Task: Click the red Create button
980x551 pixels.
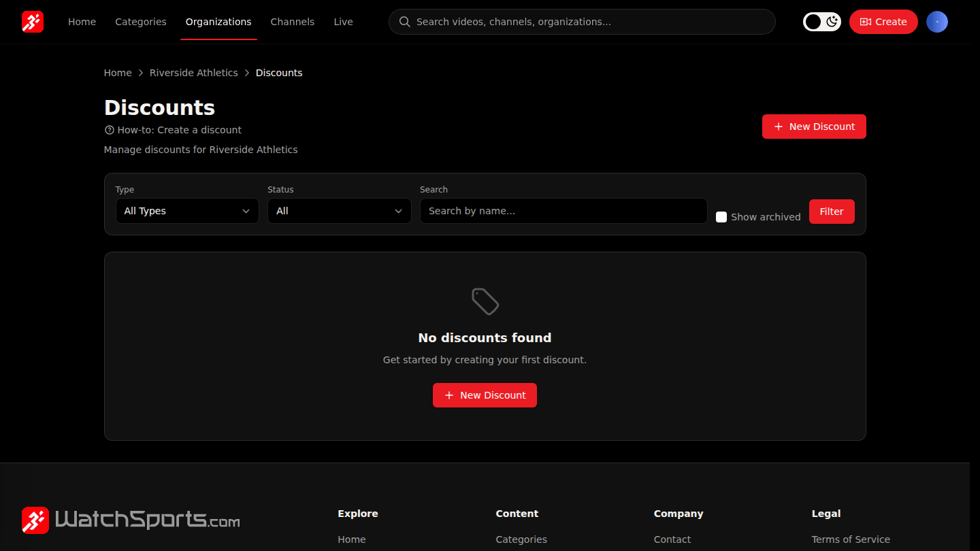Action: coord(883,22)
